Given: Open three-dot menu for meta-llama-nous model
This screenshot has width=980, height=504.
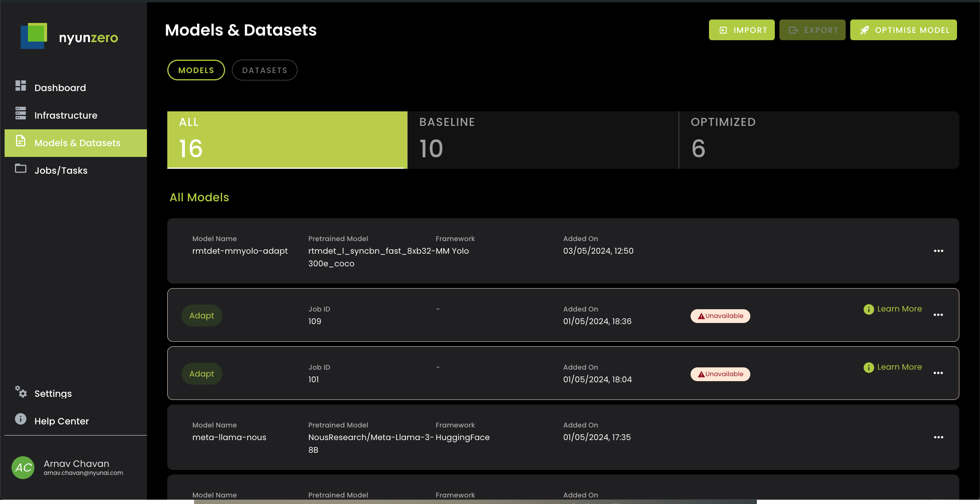Looking at the screenshot, I should coord(938,437).
